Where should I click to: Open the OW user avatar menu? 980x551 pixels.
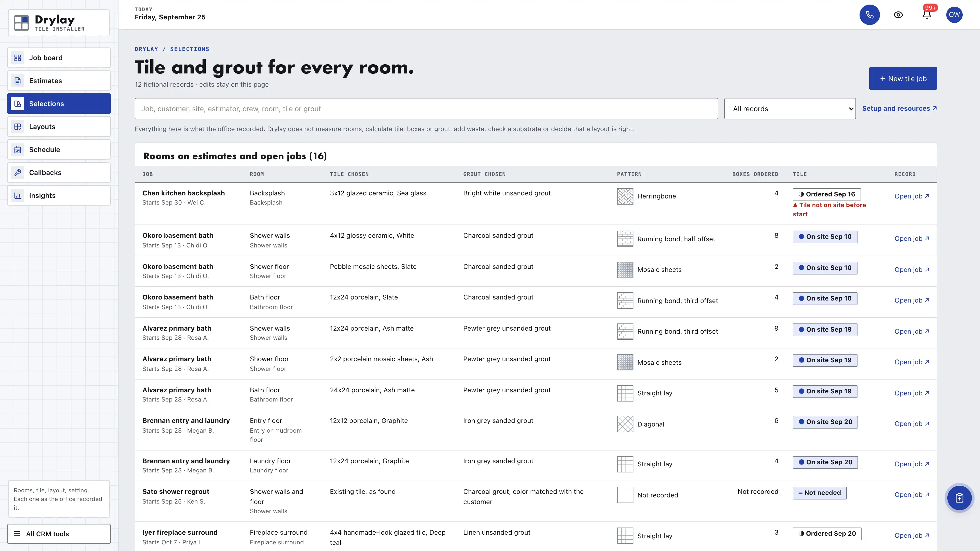(954, 15)
